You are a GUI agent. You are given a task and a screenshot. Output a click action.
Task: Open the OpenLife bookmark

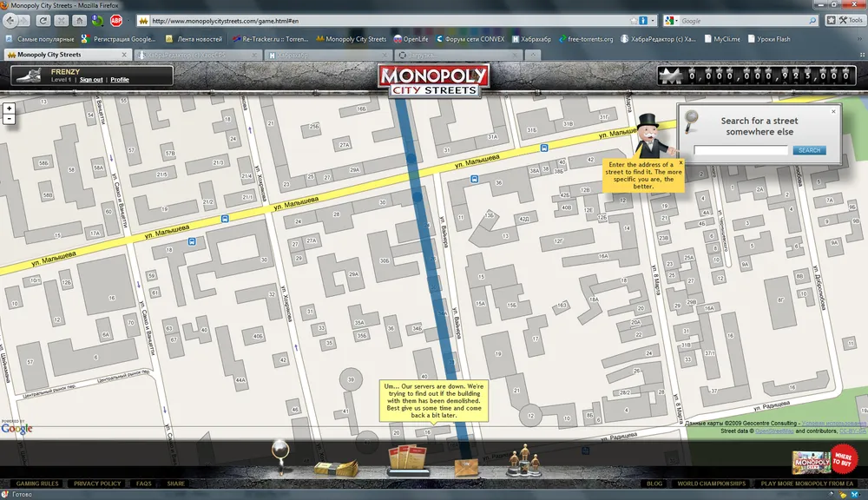coord(411,39)
